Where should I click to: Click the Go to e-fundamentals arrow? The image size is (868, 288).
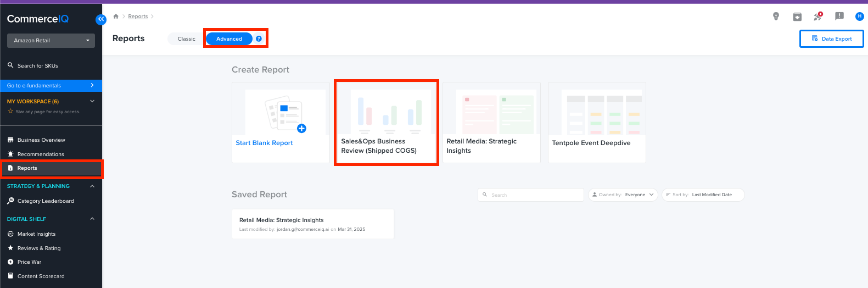(x=92, y=86)
